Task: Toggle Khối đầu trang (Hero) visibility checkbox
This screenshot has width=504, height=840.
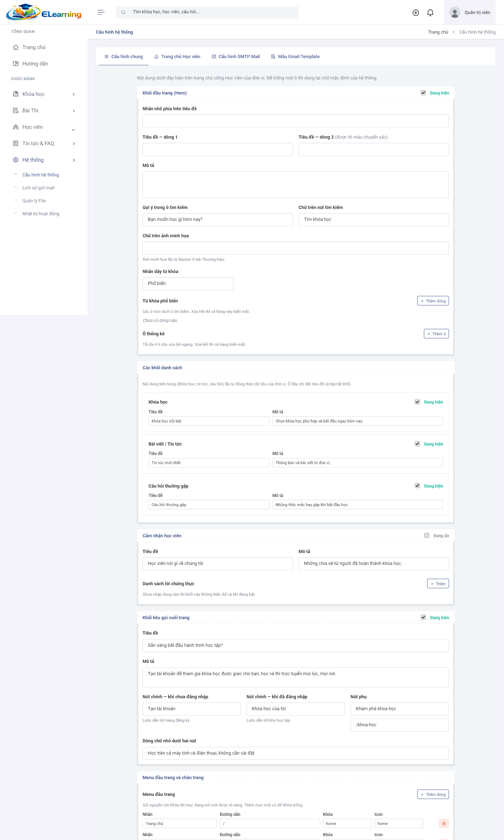Action: point(423,93)
